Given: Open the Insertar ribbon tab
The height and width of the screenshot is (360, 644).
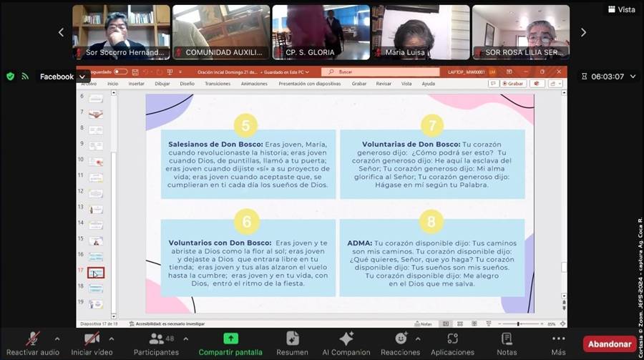Looking at the screenshot, I should coord(137,84).
